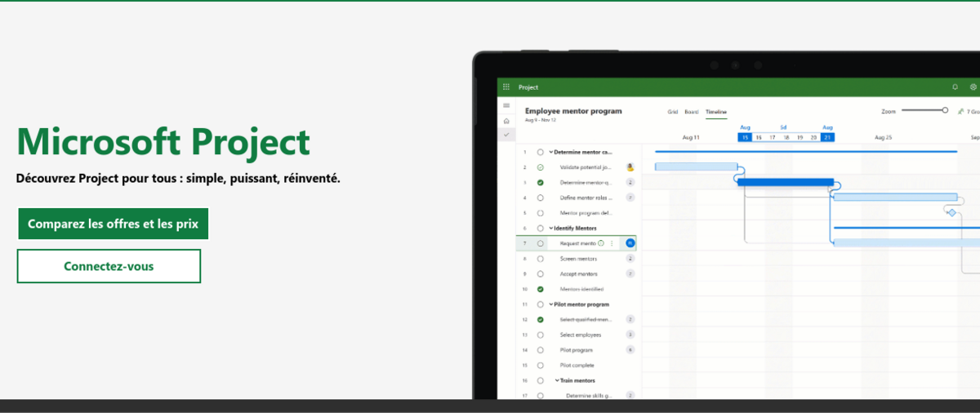Viewport: 980px width, 413px height.
Task: Collapse the Train mentors group
Action: click(558, 380)
